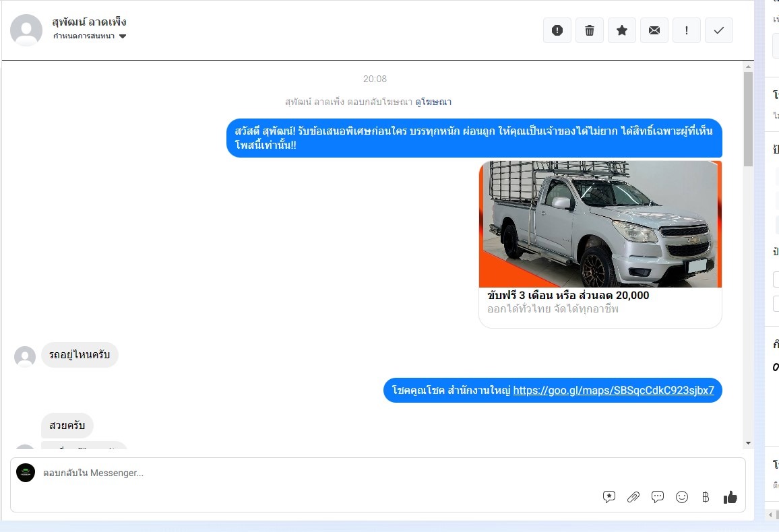The image size is (779, 532).
Task: Click the reply in Messenger text field
Action: pyautogui.click(x=303, y=473)
